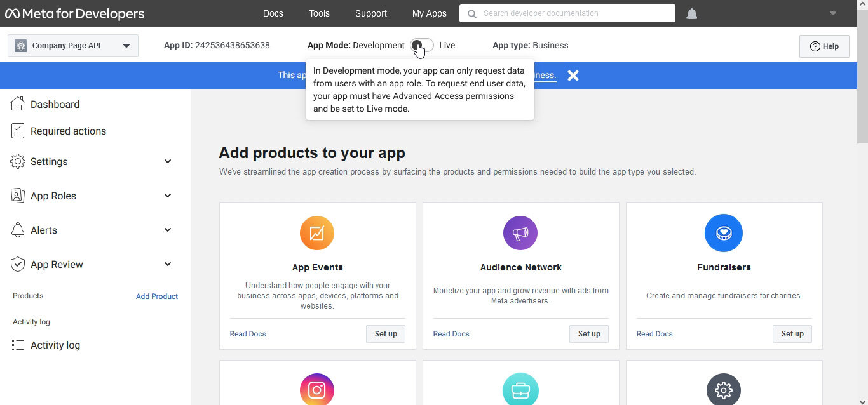Viewport: 868px width, 405px height.
Task: Click the search developer documentation field
Action: point(567,13)
